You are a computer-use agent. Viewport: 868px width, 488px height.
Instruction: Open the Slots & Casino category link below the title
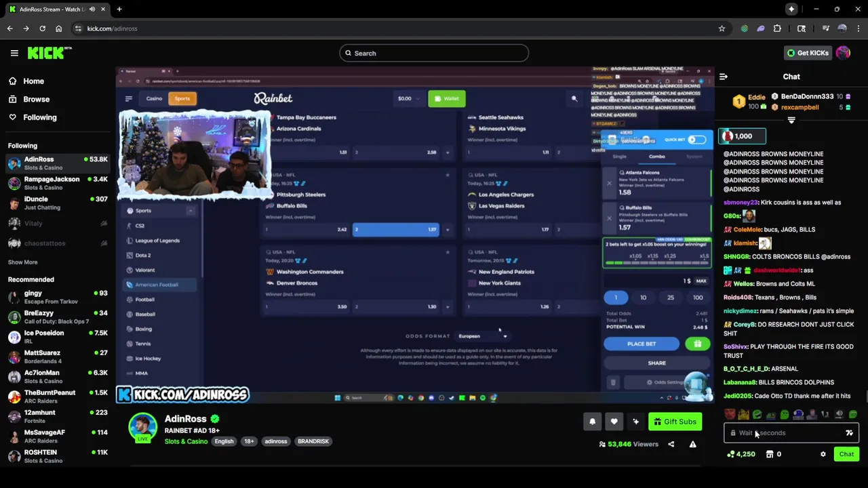click(x=186, y=441)
